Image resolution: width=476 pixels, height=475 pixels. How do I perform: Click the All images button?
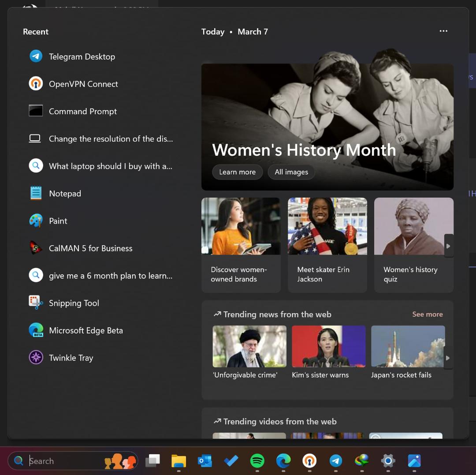(291, 172)
